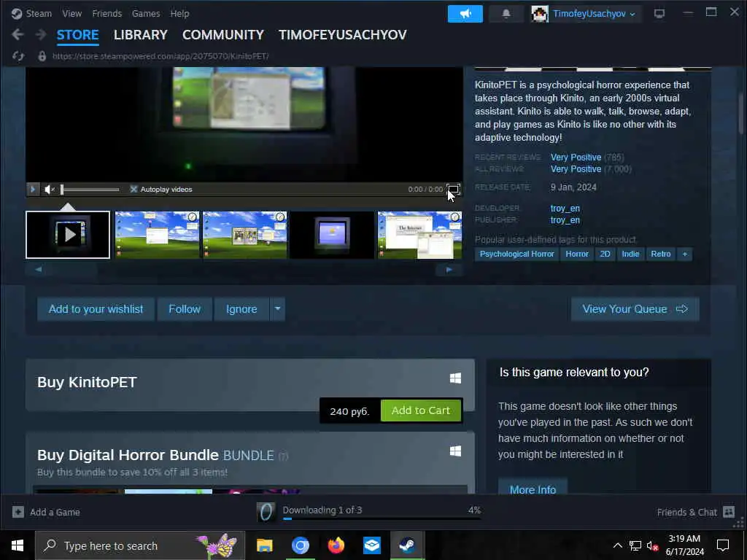Image resolution: width=747 pixels, height=560 pixels.
Task: Click the muted speaker tray icon
Action: [x=653, y=545]
